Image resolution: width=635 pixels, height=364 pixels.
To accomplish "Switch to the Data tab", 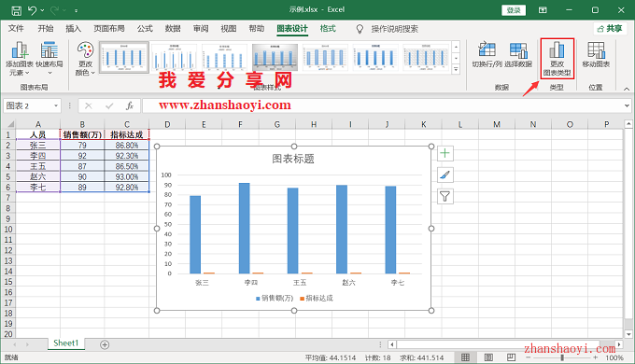I will pos(173,28).
